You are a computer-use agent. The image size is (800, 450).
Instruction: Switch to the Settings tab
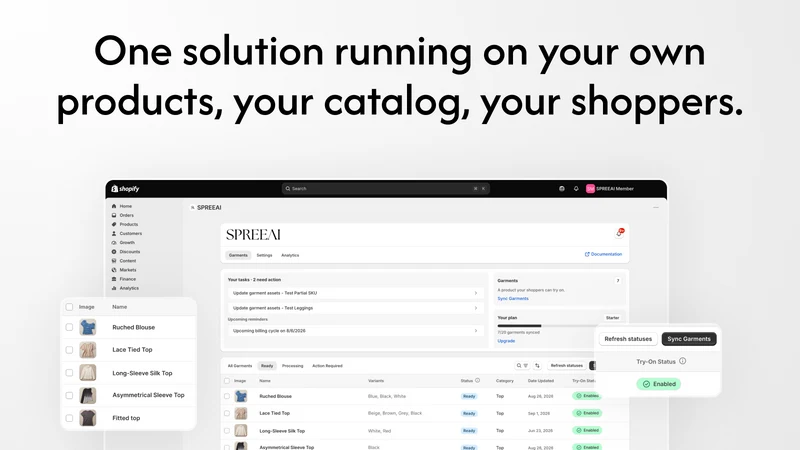(264, 255)
